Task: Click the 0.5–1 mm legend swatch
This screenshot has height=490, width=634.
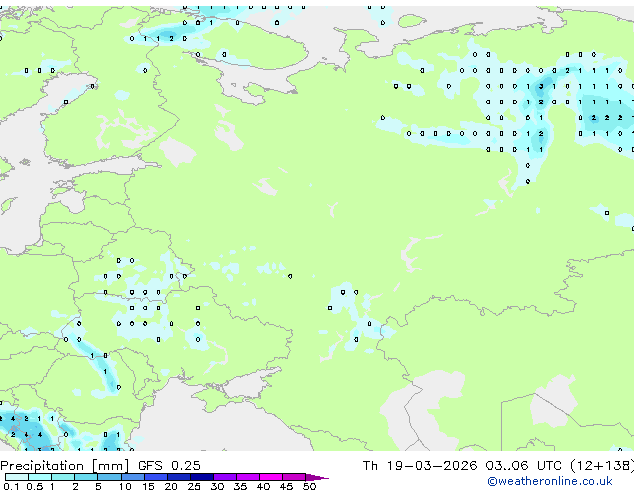Action: (x=40, y=477)
